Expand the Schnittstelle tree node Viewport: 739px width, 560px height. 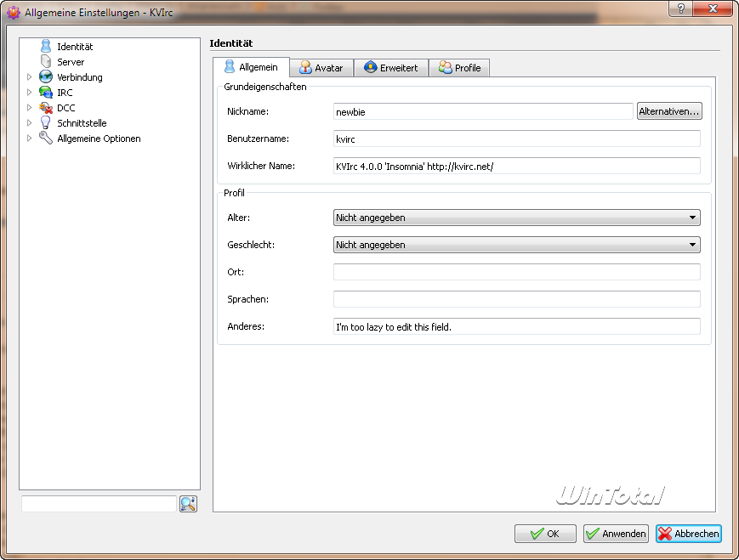point(29,123)
